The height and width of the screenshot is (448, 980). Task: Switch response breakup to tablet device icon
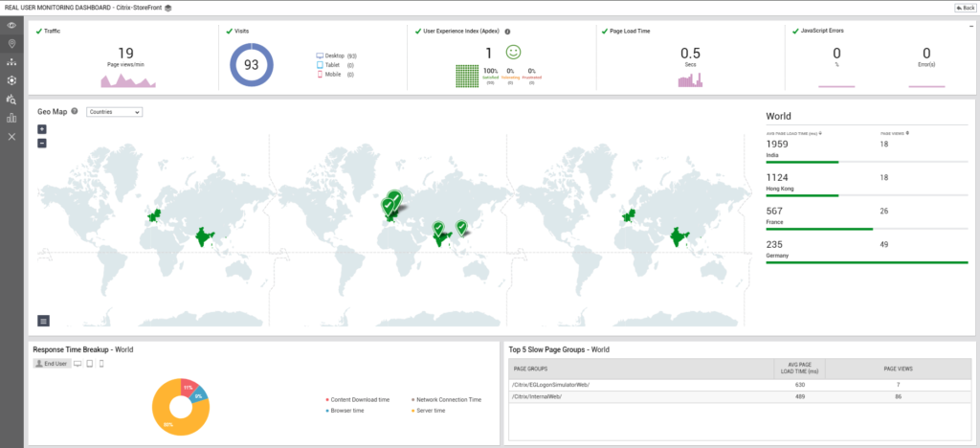pos(89,363)
